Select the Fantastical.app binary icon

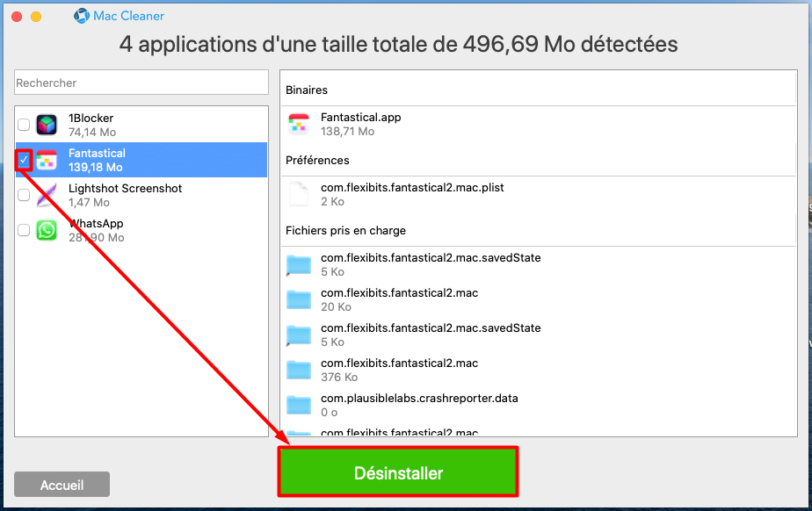click(x=299, y=125)
